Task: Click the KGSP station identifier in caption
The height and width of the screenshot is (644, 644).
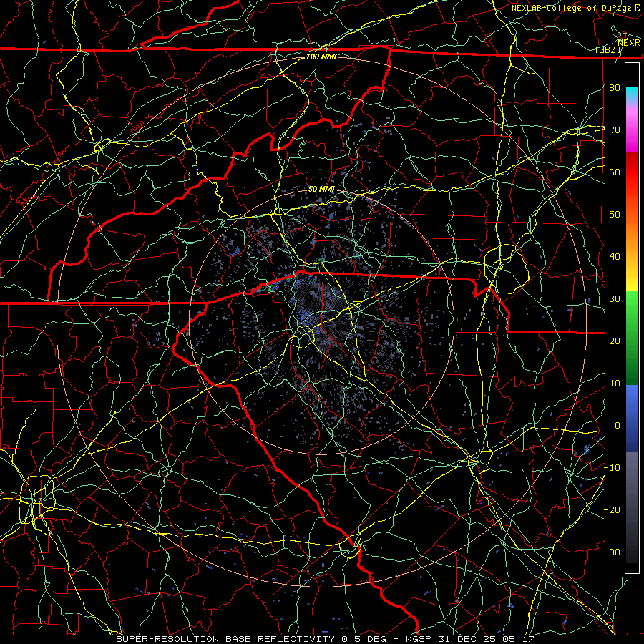Action: tap(419, 639)
